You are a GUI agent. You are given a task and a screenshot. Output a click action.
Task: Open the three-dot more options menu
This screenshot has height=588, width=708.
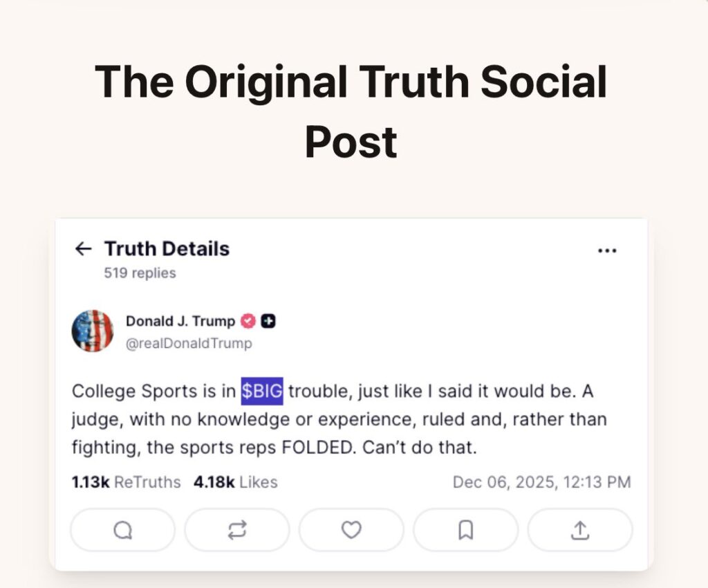606,250
